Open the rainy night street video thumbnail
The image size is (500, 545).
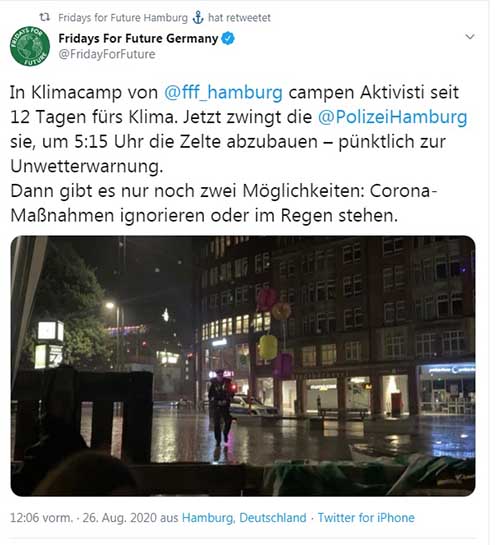click(x=243, y=366)
